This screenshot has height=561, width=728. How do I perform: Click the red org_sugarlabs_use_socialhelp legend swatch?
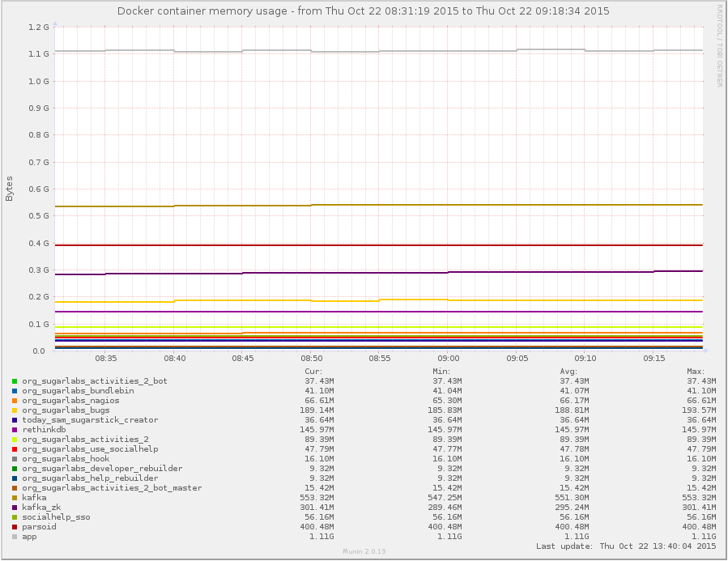(x=15, y=449)
